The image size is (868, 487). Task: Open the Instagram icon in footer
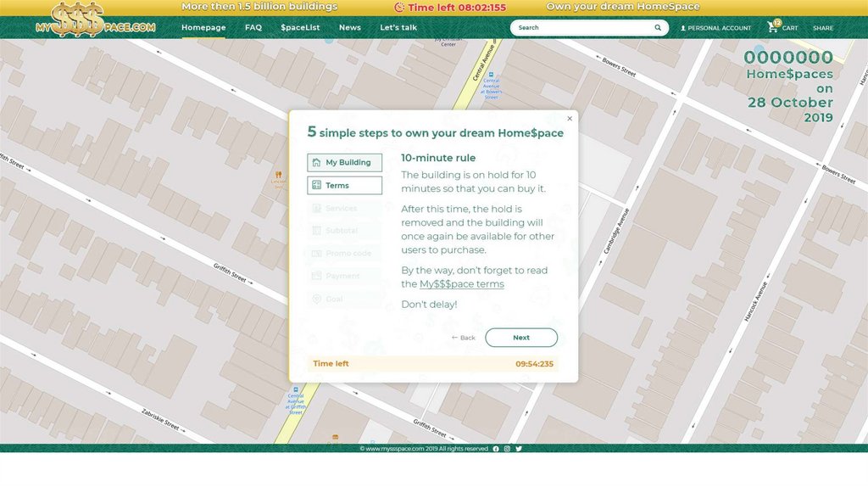[507, 449]
